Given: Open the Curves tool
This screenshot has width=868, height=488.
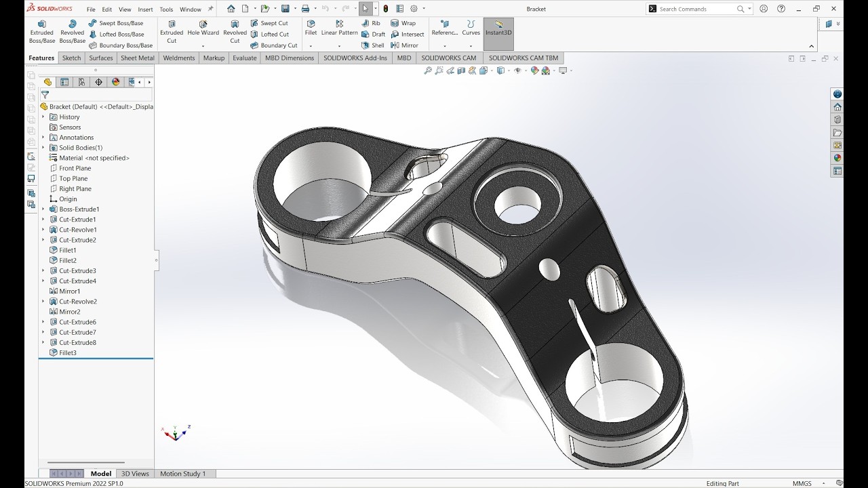Looking at the screenshot, I should tap(471, 28).
